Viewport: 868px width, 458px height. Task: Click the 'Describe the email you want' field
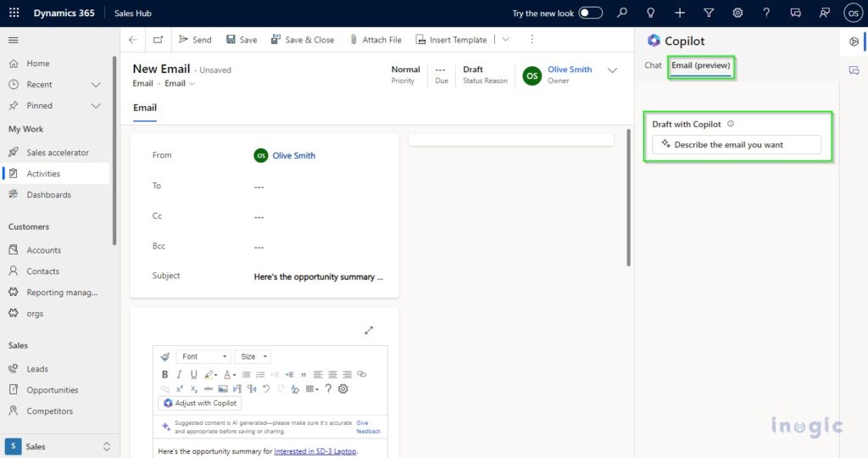[x=736, y=145]
